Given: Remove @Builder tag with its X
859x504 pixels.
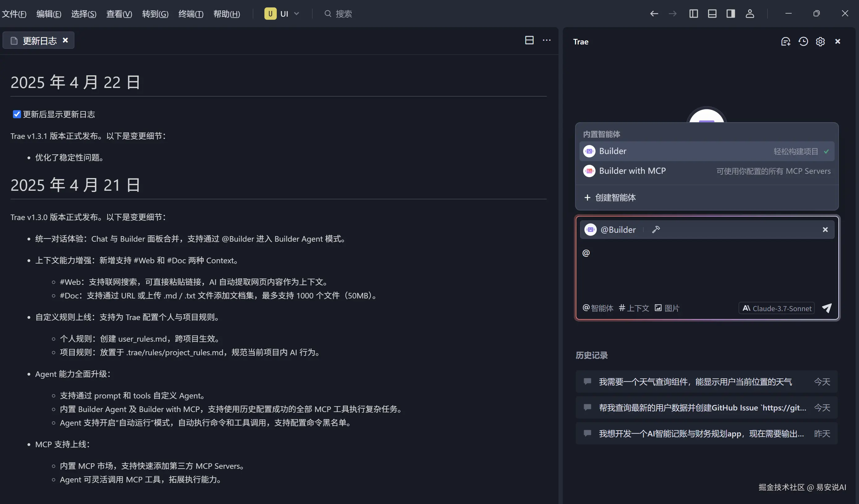Looking at the screenshot, I should [825, 230].
